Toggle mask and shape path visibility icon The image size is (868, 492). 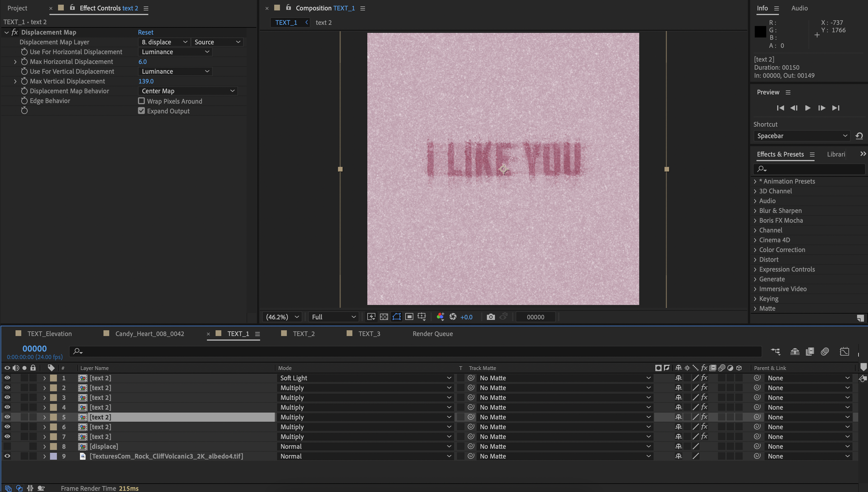coord(397,317)
